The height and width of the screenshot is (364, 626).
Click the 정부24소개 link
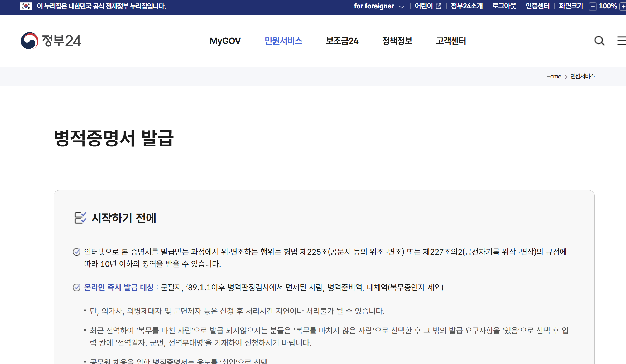click(467, 6)
